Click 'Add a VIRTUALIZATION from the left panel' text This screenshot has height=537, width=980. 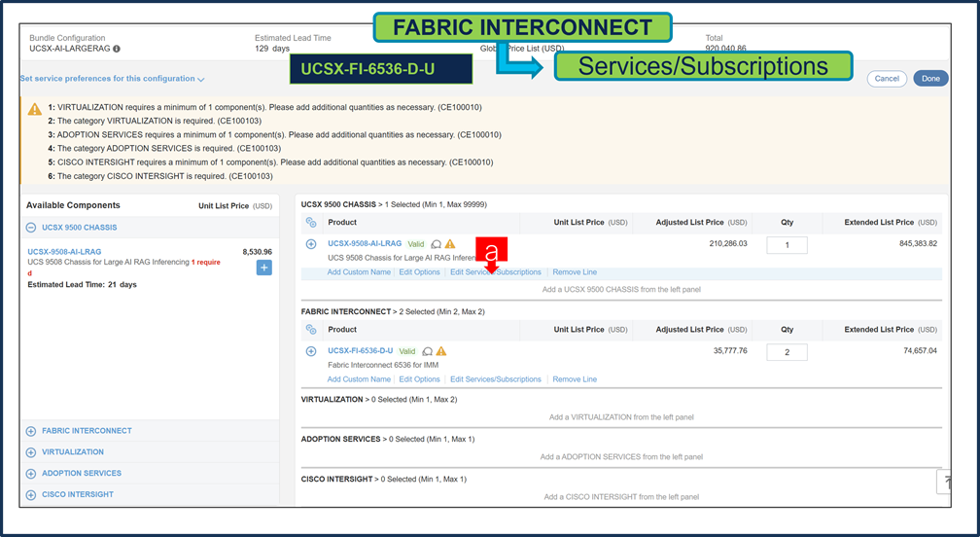621,417
